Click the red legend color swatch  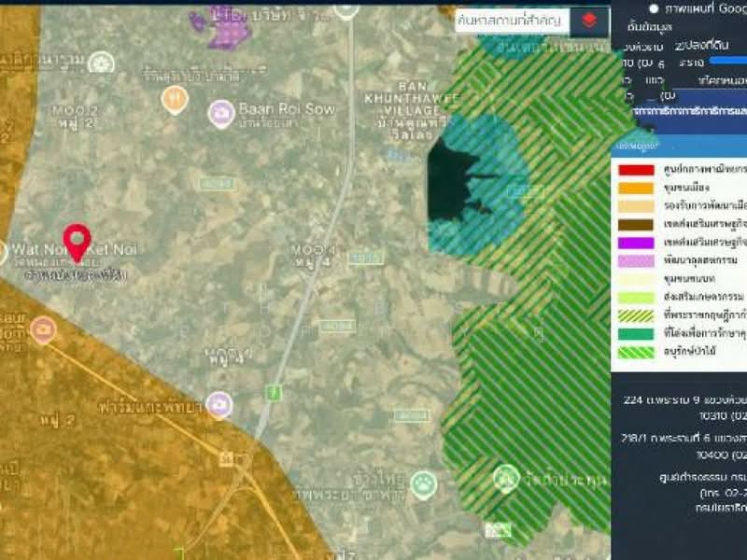[x=634, y=170]
